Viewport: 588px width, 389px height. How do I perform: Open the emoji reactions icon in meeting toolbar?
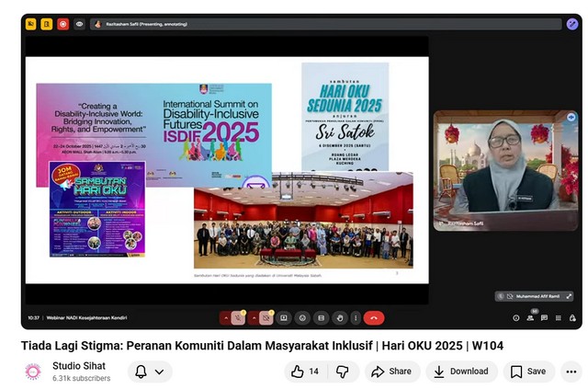click(302, 318)
